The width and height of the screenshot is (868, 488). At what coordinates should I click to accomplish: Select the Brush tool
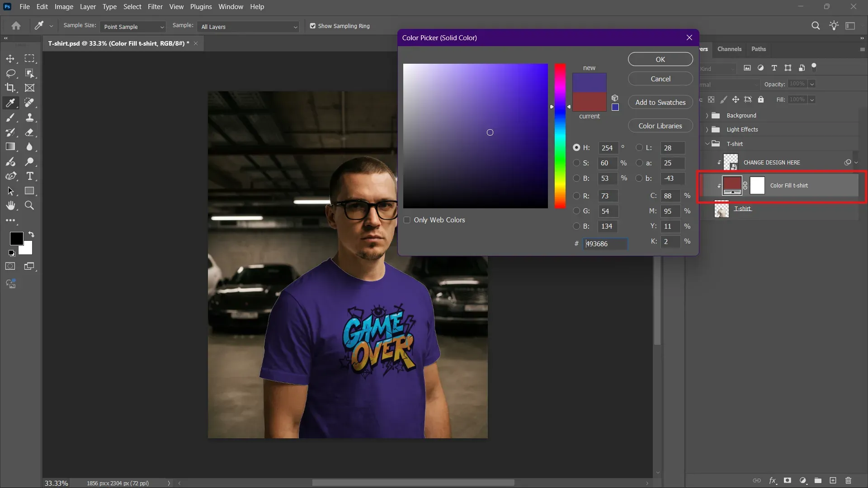point(10,118)
